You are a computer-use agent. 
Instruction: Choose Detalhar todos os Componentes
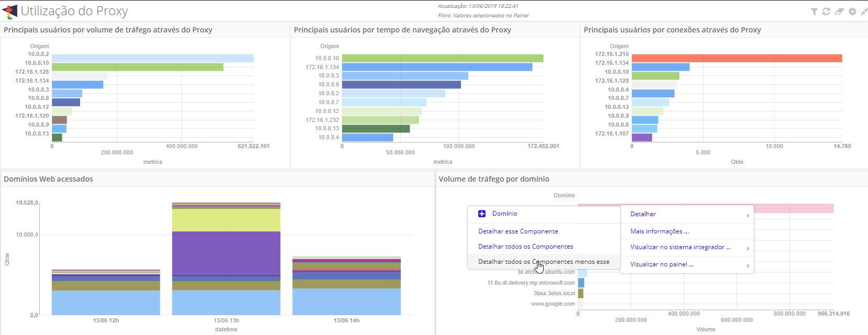[x=525, y=247]
